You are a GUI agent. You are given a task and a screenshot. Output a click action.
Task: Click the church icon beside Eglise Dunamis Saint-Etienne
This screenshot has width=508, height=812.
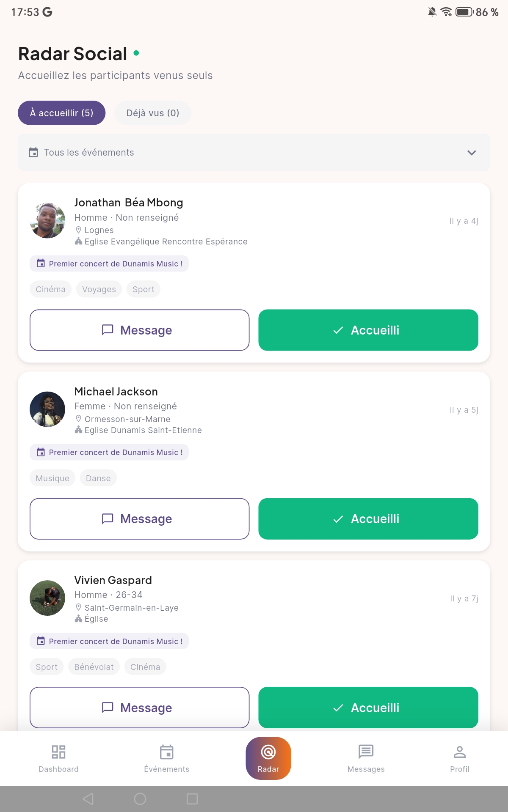(79, 430)
